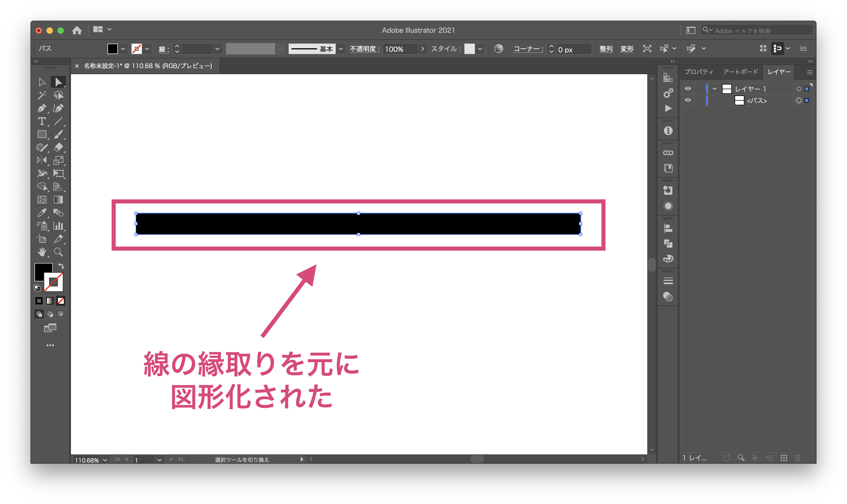The width and height of the screenshot is (847, 504).
Task: Switch to the レイヤー tab
Action: [x=779, y=72]
